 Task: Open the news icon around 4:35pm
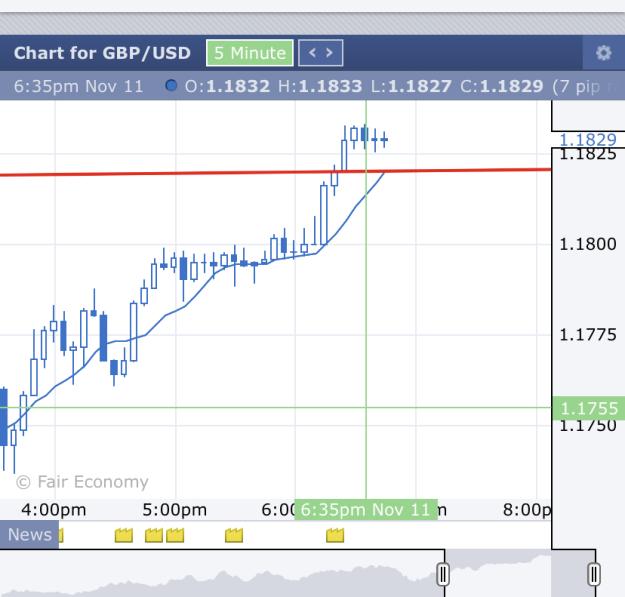point(124,535)
